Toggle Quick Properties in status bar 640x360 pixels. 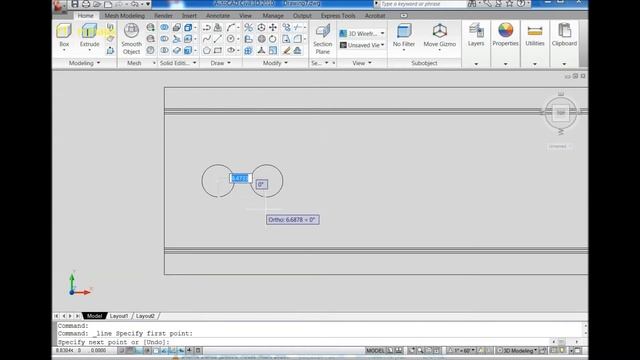click(198, 351)
